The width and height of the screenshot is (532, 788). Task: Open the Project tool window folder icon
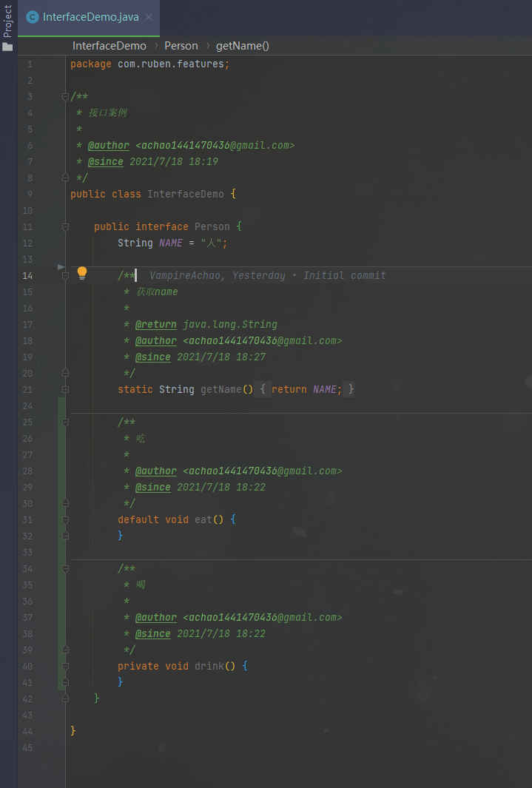tap(8, 47)
